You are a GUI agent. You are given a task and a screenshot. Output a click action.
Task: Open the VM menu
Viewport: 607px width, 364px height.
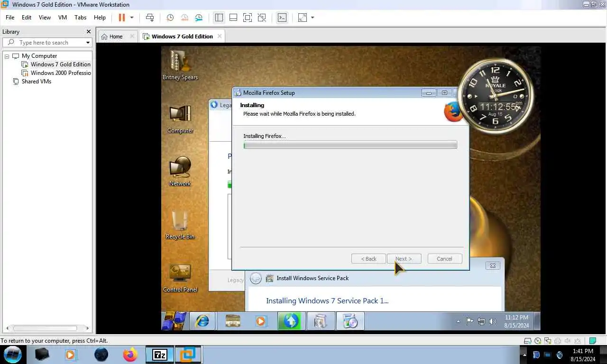[x=63, y=18]
